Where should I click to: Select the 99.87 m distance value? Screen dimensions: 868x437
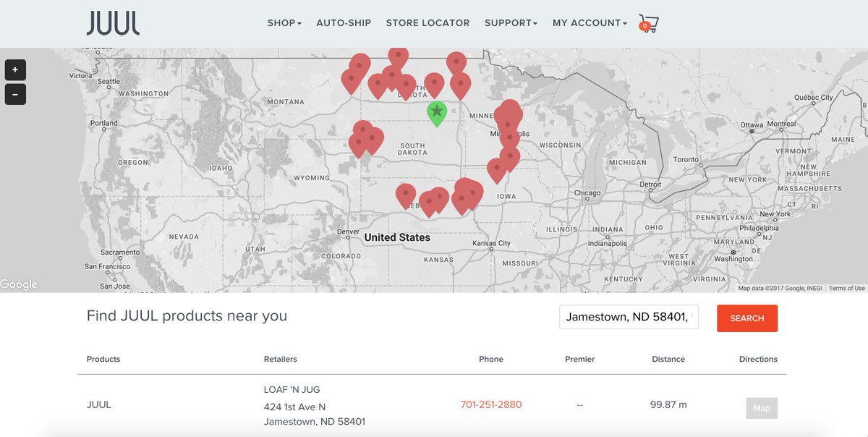point(668,404)
